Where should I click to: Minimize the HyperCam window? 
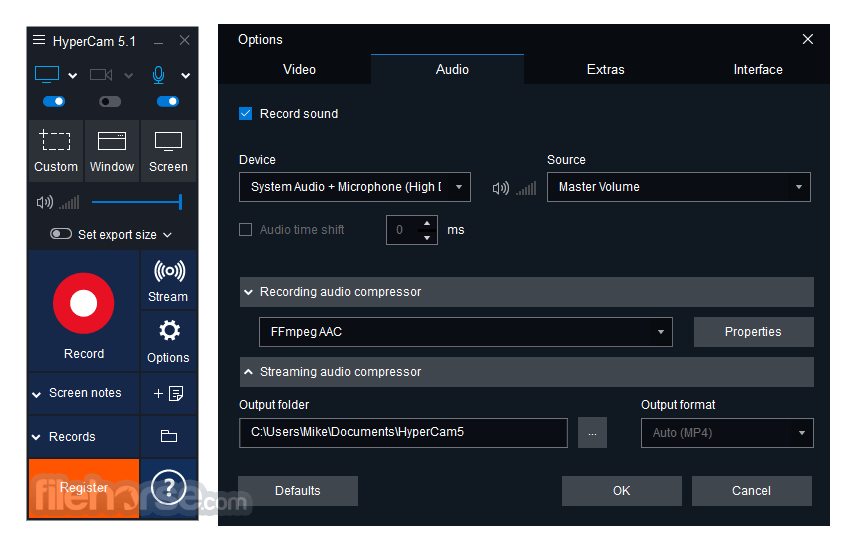tap(158, 42)
